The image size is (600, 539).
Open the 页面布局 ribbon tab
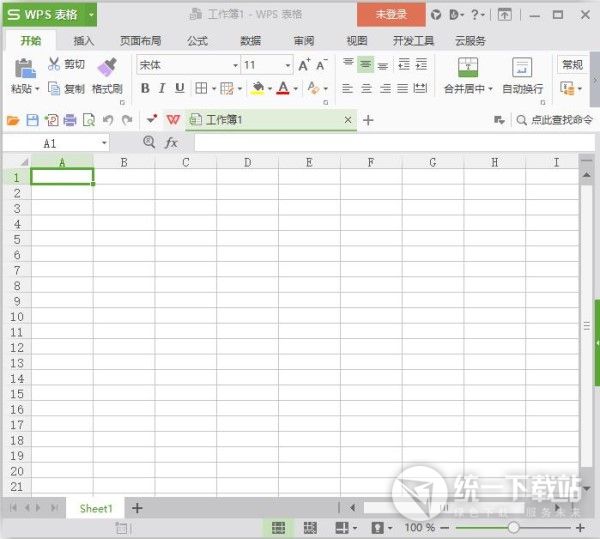[x=140, y=41]
